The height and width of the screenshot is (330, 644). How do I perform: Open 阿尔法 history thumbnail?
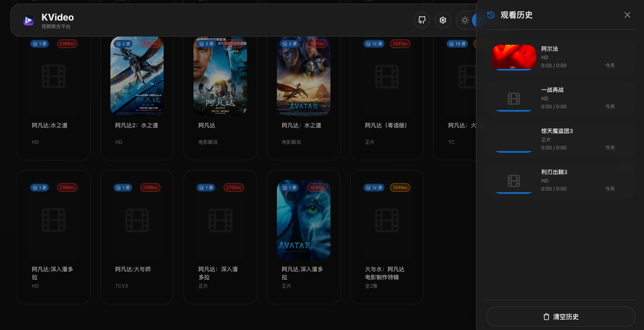(x=514, y=57)
